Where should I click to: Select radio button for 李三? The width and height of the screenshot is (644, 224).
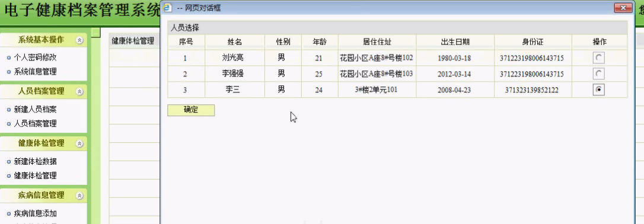point(599,90)
